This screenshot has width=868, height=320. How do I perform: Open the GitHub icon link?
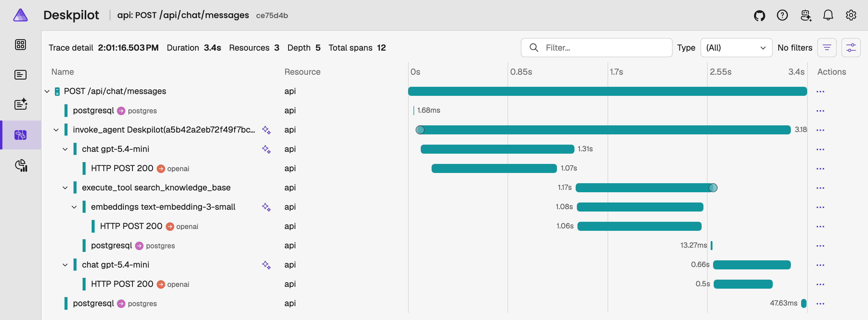click(759, 15)
